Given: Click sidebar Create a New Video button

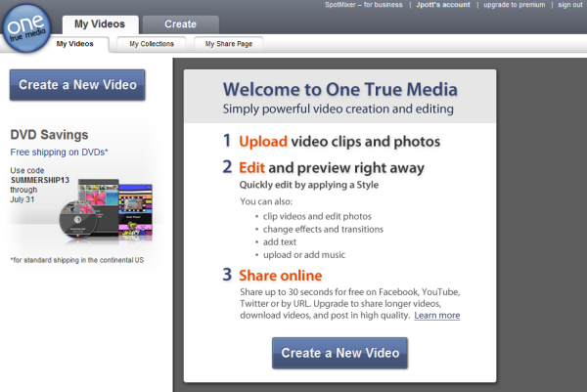Looking at the screenshot, I should pos(77,85).
